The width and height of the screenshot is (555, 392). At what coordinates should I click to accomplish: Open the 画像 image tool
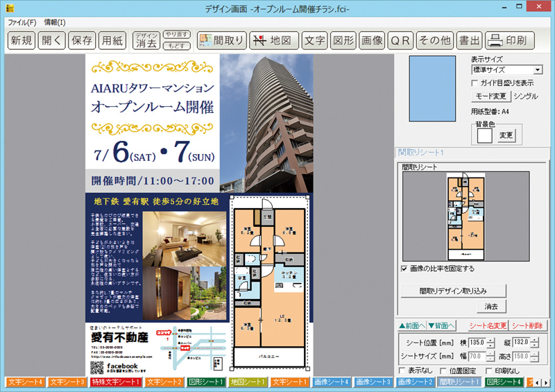(x=372, y=40)
